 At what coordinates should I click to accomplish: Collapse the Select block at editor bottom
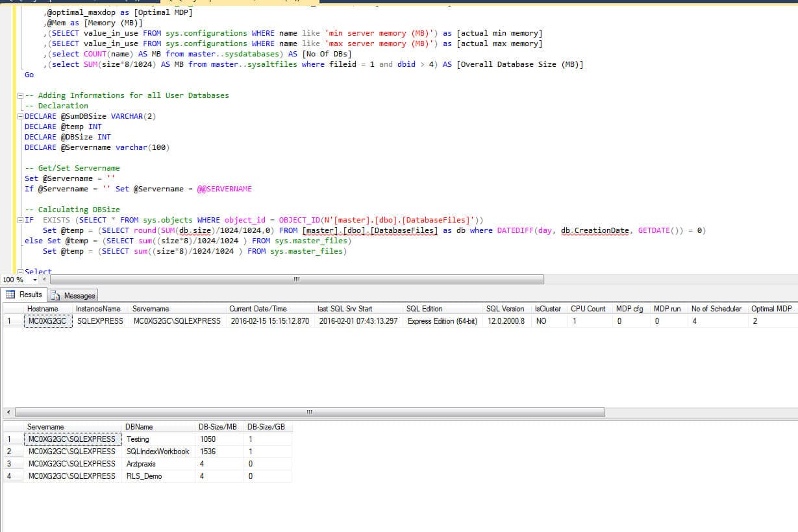21,272
